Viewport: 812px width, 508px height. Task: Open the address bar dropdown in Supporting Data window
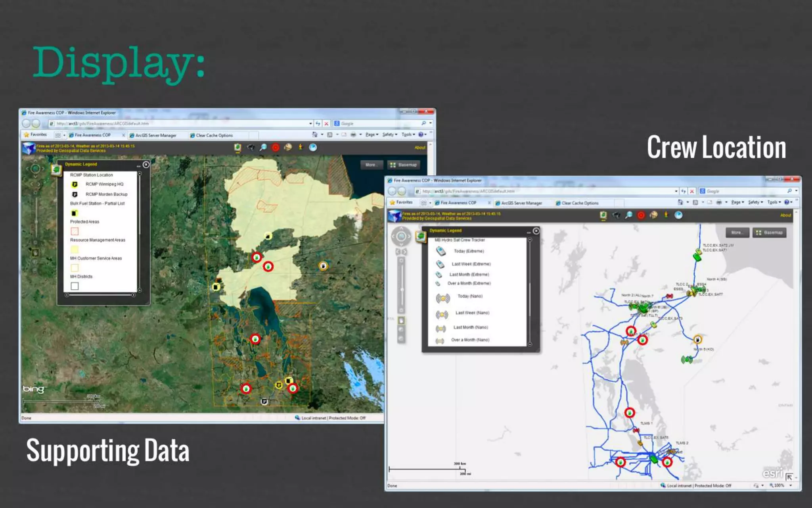click(x=310, y=124)
